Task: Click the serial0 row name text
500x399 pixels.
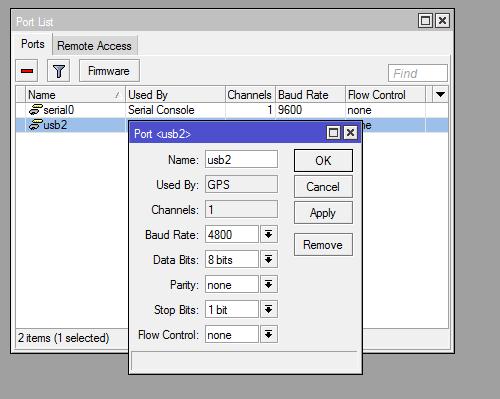Action: (59, 110)
